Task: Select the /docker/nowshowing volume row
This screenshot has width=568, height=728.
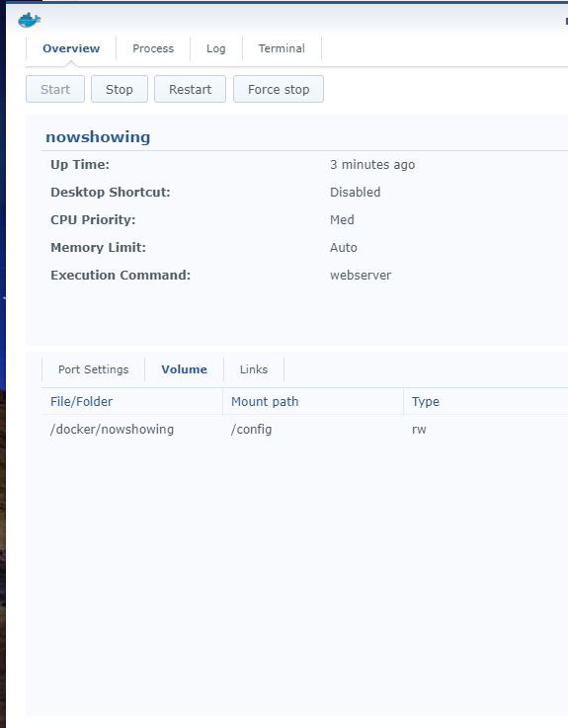Action: pyautogui.click(x=304, y=429)
